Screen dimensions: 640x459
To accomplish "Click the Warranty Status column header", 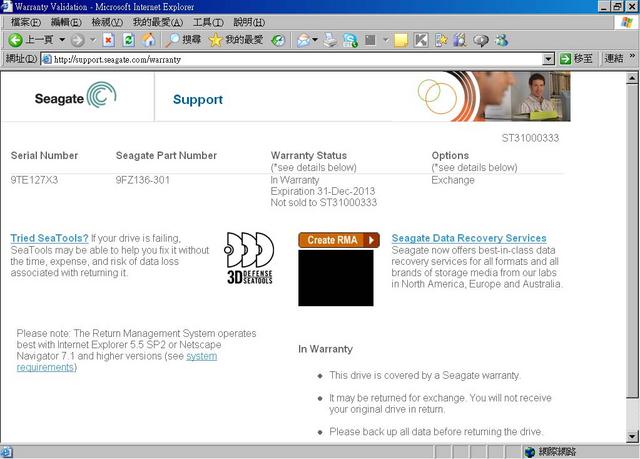I will pos(309,155).
